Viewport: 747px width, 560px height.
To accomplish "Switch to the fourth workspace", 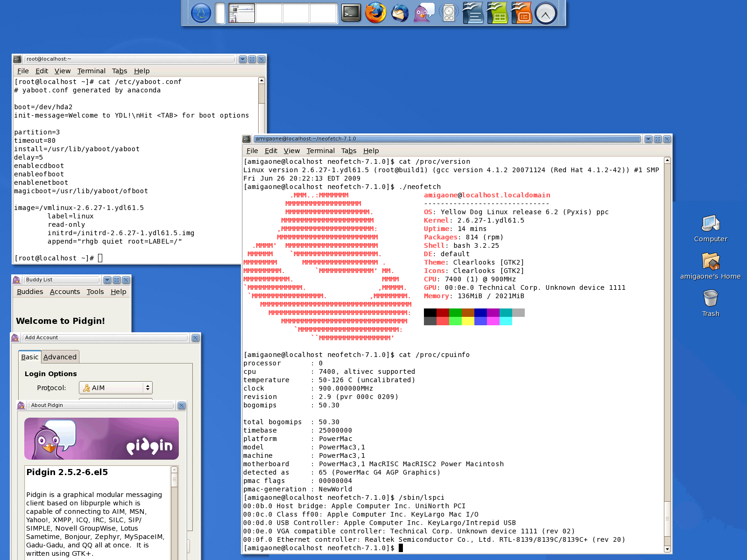I will (x=323, y=13).
